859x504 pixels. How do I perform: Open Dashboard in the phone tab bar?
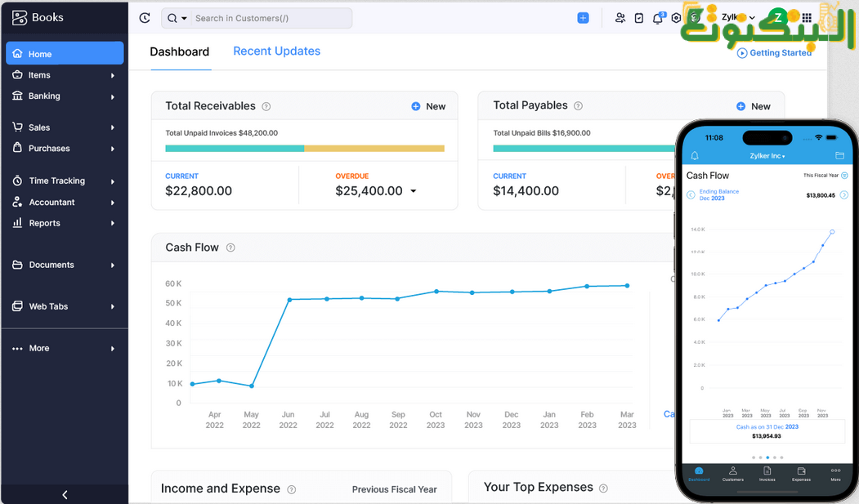699,474
